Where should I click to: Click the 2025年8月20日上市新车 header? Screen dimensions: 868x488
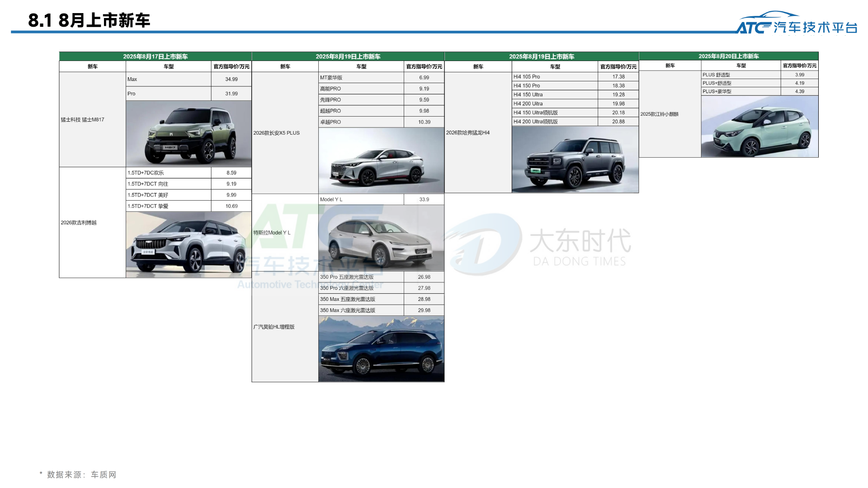(730, 56)
